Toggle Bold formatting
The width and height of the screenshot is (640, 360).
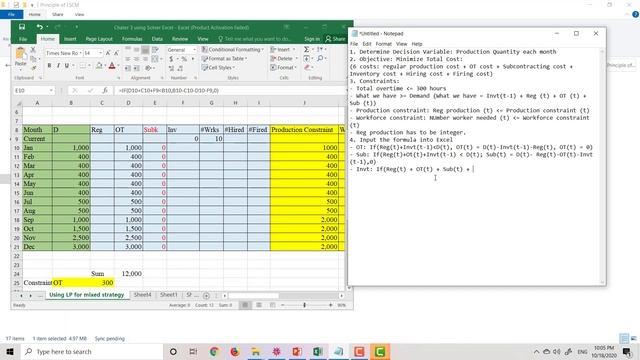pos(49,66)
